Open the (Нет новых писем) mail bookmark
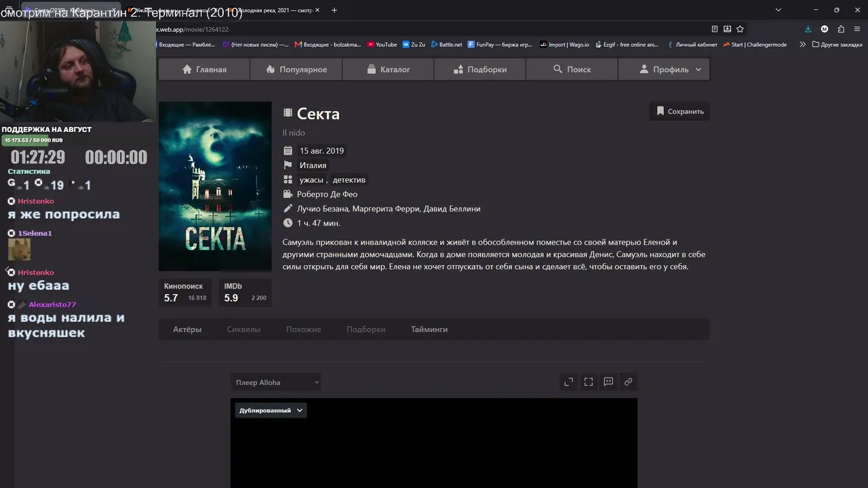The height and width of the screenshot is (488, 868). (x=255, y=45)
